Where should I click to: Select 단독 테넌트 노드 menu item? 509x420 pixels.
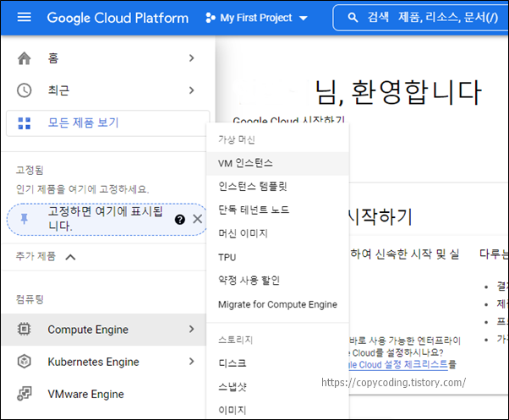pyautogui.click(x=277, y=210)
